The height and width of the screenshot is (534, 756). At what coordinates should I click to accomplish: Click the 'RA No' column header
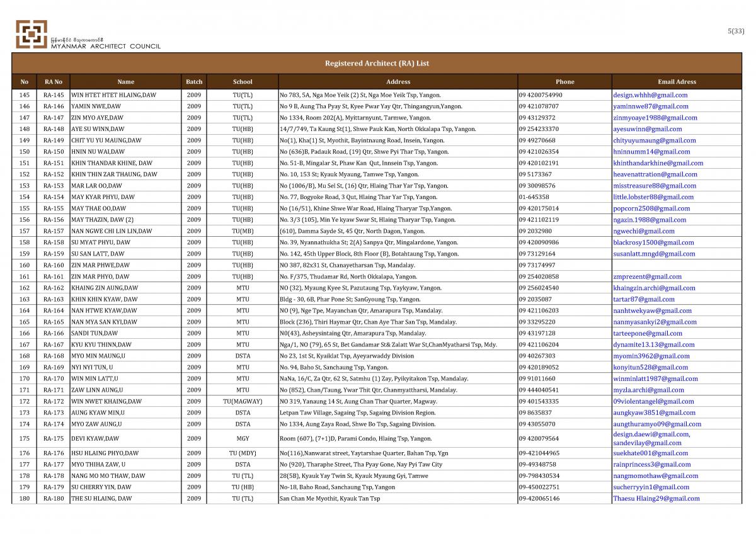point(54,82)
